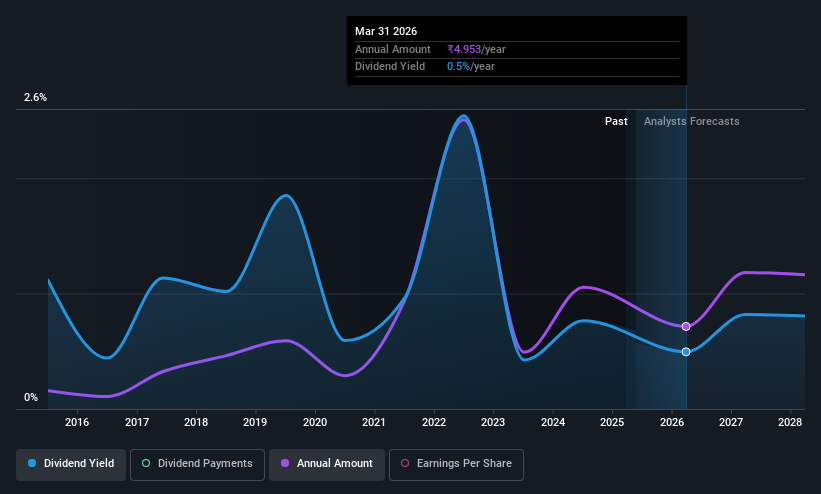
Task: Click the Dividend Yield label in tooltip
Action: [x=390, y=67]
